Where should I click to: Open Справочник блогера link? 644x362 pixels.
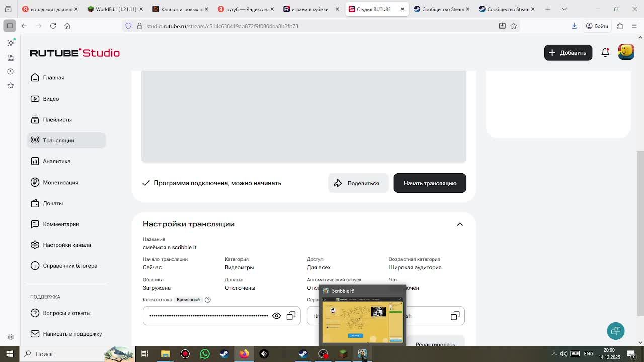point(66,266)
